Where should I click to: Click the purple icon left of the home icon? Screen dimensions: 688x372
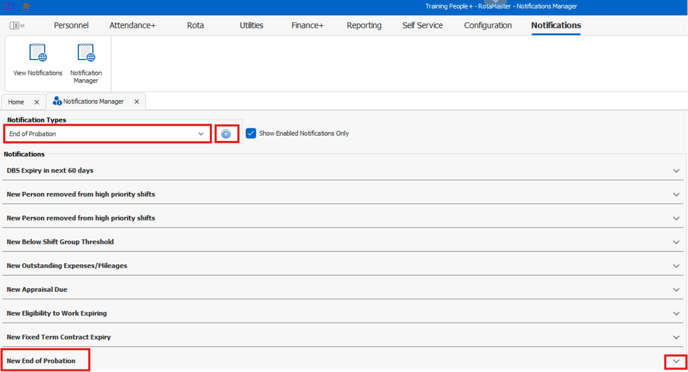(x=9, y=6)
